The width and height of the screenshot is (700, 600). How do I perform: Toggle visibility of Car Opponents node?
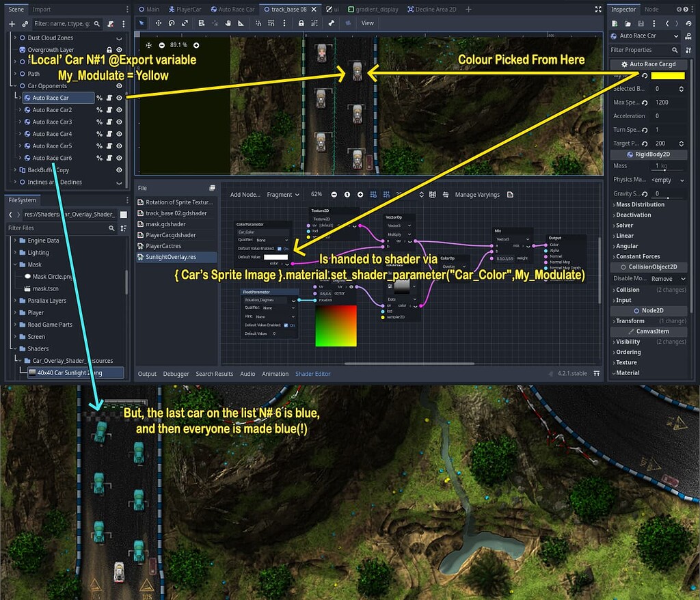[119, 86]
